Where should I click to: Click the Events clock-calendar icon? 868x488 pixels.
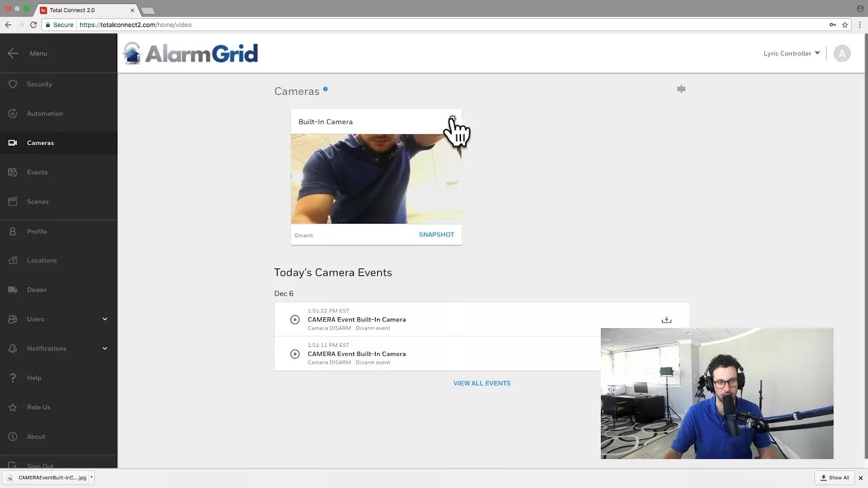13,172
